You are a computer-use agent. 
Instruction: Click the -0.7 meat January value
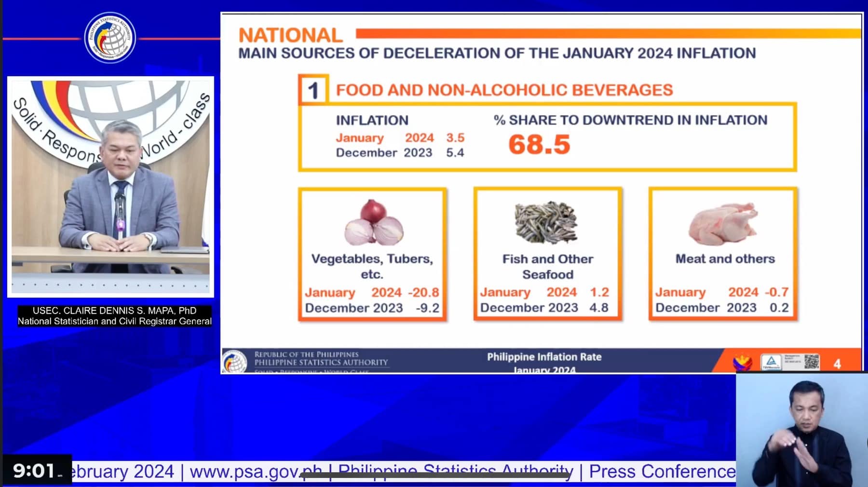tap(776, 292)
